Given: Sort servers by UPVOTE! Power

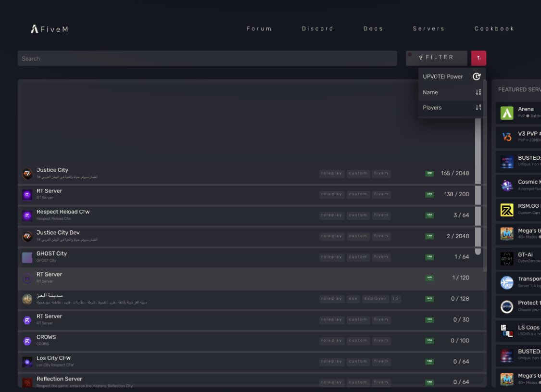Looking at the screenshot, I should click(x=452, y=76).
